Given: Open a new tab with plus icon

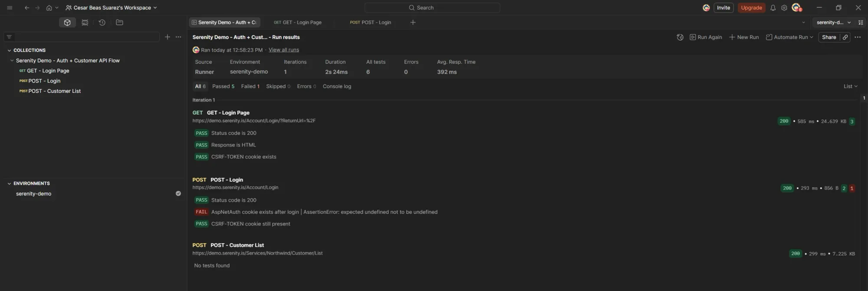Looking at the screenshot, I should coord(413,23).
